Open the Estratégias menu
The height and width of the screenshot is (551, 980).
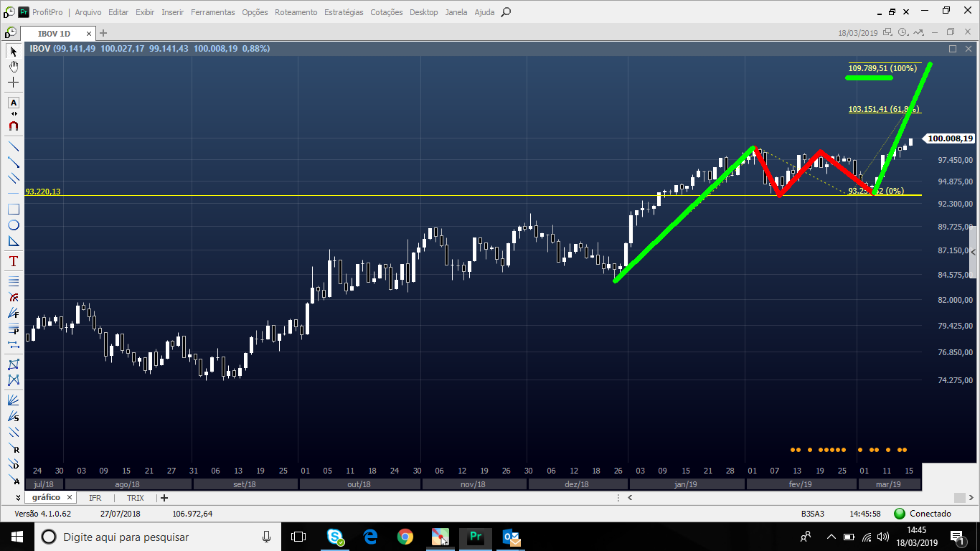[344, 12]
